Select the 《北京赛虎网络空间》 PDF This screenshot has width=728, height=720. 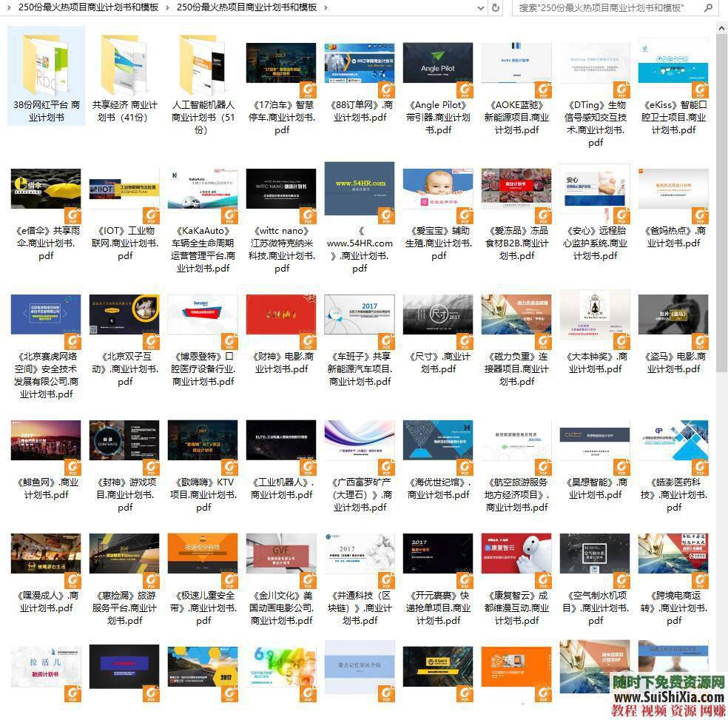tap(46, 346)
